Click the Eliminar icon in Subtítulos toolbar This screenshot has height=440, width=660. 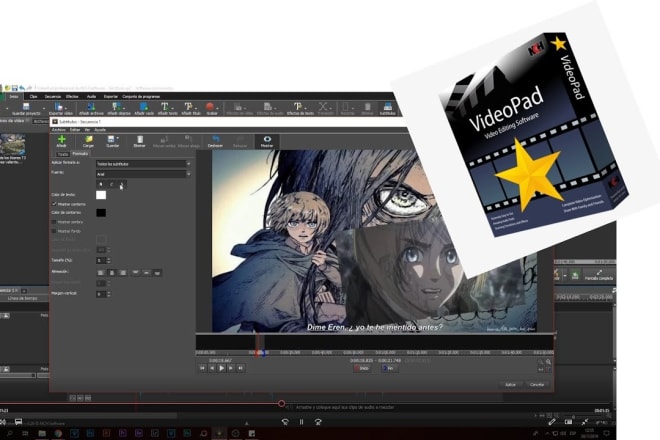tap(140, 140)
